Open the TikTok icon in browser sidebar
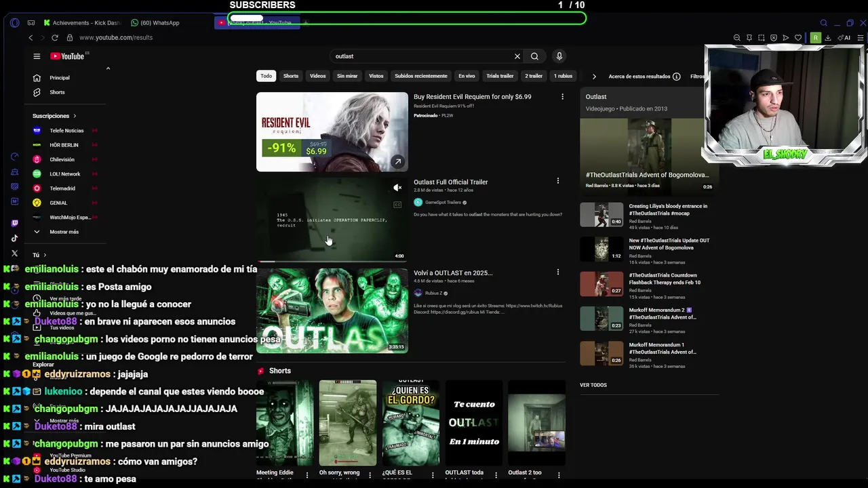 14,238
